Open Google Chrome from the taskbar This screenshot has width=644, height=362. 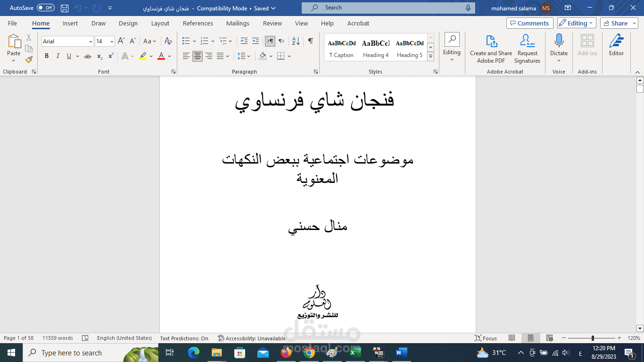tap(309, 353)
